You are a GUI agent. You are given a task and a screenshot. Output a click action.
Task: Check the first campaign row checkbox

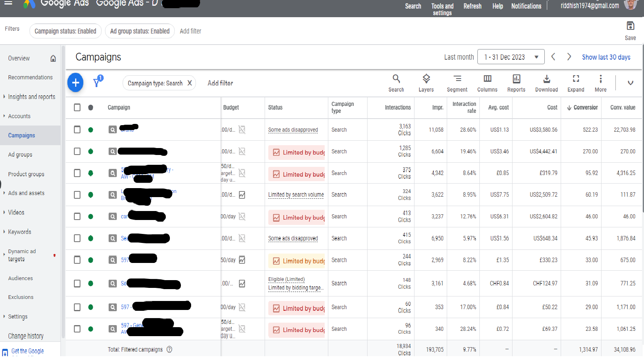tap(77, 130)
